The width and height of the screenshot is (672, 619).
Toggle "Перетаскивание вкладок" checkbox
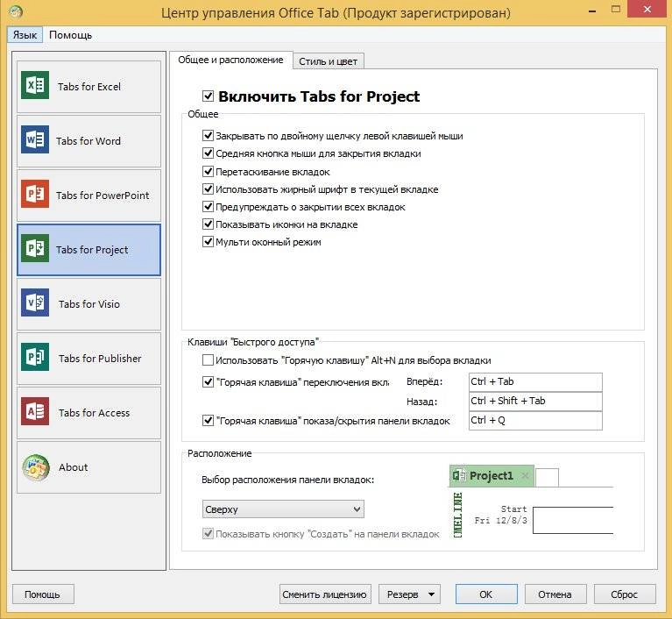point(208,171)
